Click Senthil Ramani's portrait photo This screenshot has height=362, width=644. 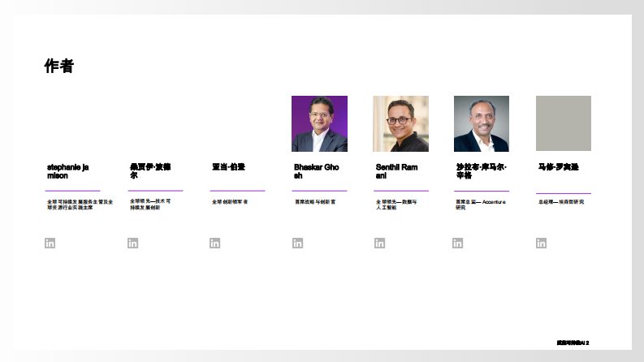point(400,123)
